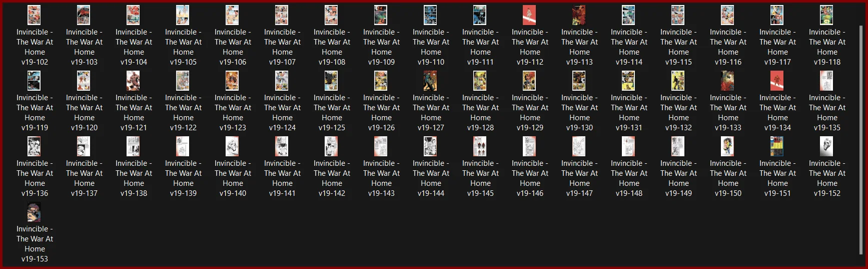Click the v19-129 file icon
The image size is (868, 269).
(529, 81)
